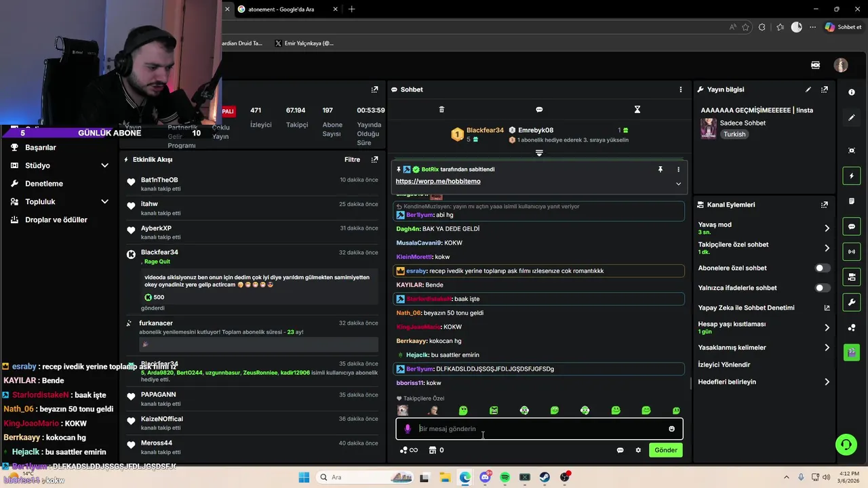Viewport: 868px width, 488px height.
Task: Click the Turkish language tag
Action: click(x=734, y=134)
